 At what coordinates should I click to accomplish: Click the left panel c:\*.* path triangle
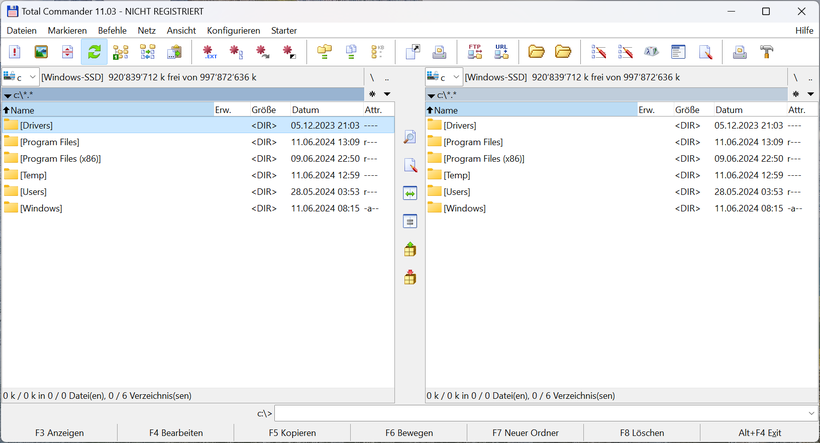click(7, 96)
